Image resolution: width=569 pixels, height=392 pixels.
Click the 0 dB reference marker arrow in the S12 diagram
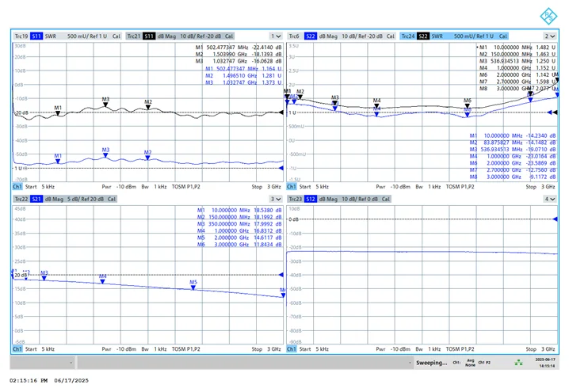tap(555, 219)
